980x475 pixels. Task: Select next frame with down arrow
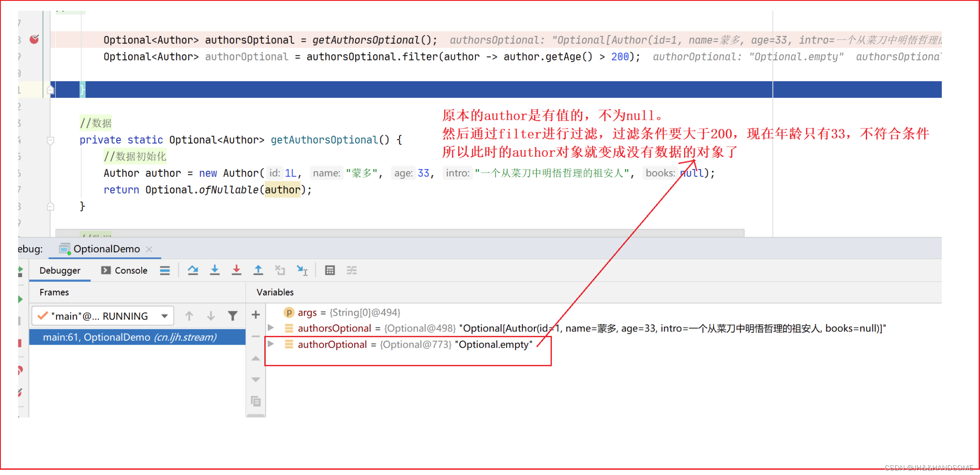(x=211, y=316)
